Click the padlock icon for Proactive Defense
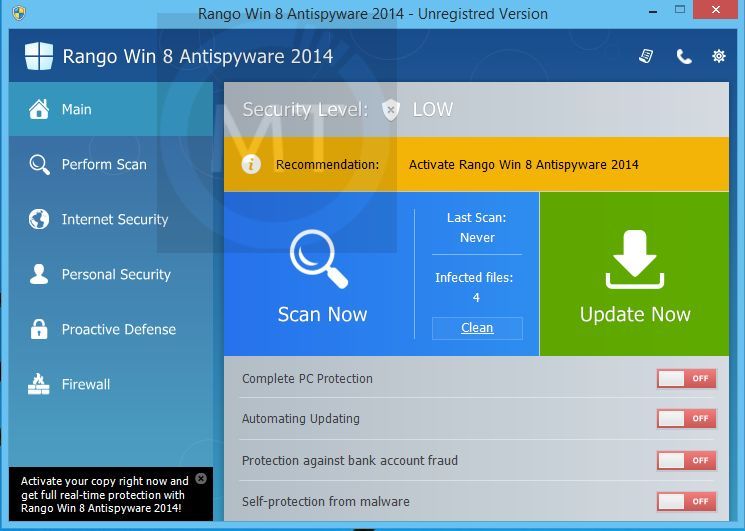 (x=39, y=329)
